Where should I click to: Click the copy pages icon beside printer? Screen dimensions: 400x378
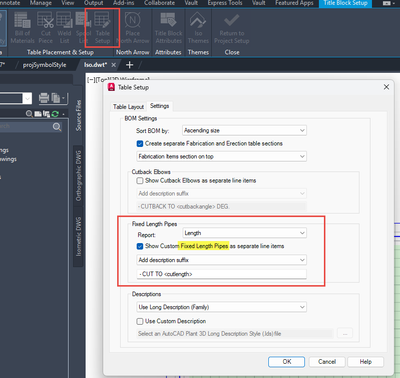[x=56, y=98]
